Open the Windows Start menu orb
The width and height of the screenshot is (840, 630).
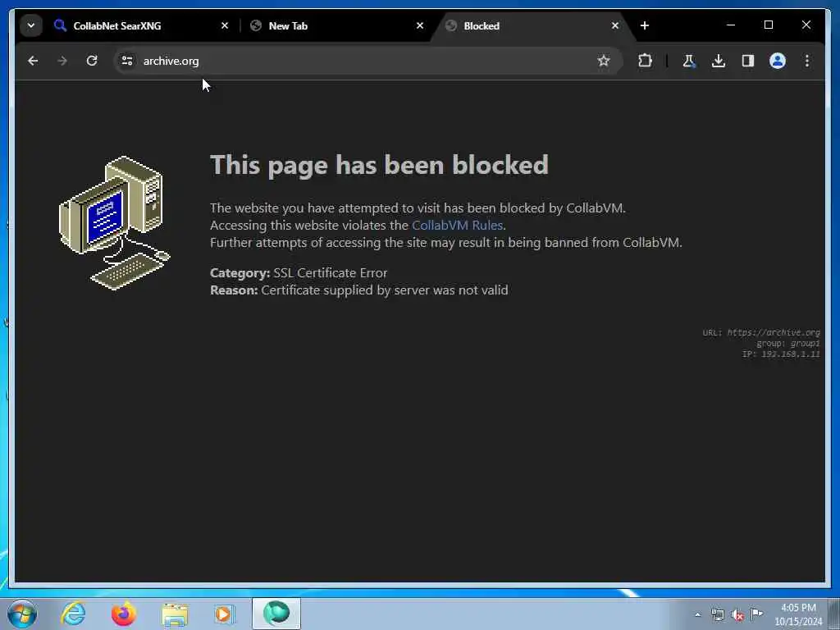22,614
